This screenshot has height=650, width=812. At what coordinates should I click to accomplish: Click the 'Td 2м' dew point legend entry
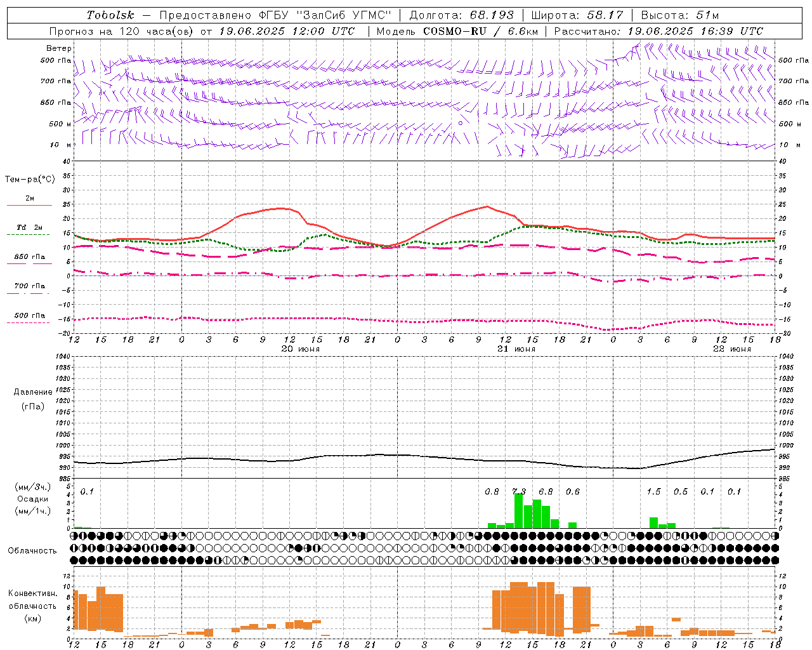point(29,227)
